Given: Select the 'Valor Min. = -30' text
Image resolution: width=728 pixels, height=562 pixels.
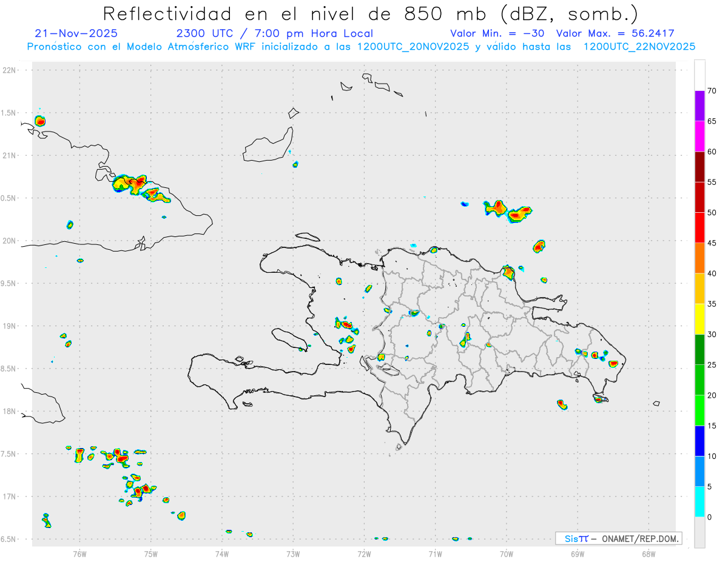Looking at the screenshot, I should 499,33.
